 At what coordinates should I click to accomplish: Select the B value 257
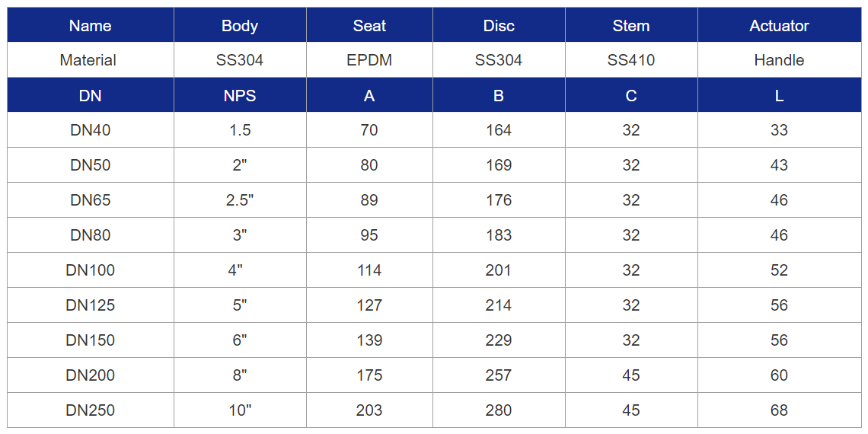[499, 375]
